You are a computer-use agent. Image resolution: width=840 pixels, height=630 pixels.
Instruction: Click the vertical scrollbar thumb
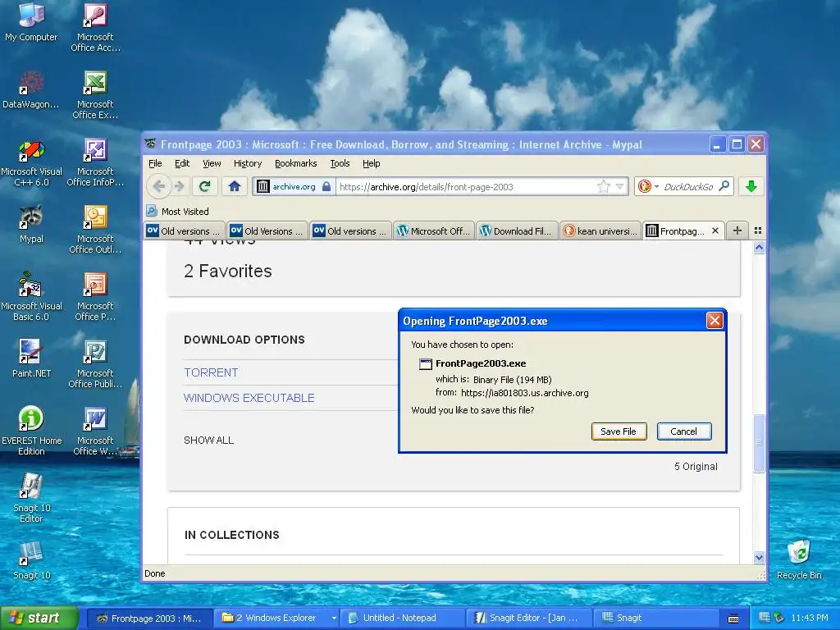coord(759,443)
